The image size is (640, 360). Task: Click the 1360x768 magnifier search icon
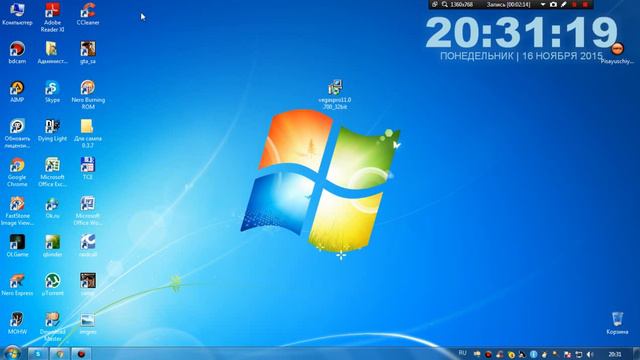tap(444, 4)
